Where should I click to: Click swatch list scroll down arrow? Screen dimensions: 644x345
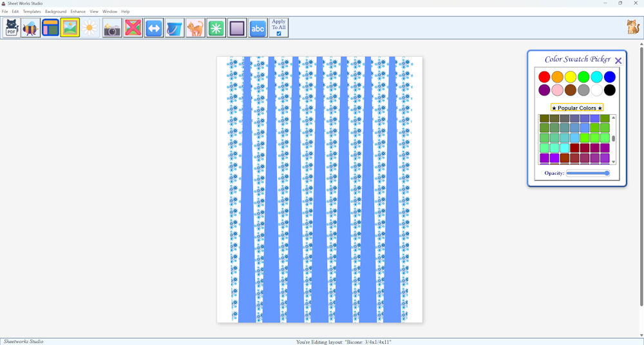614,162
